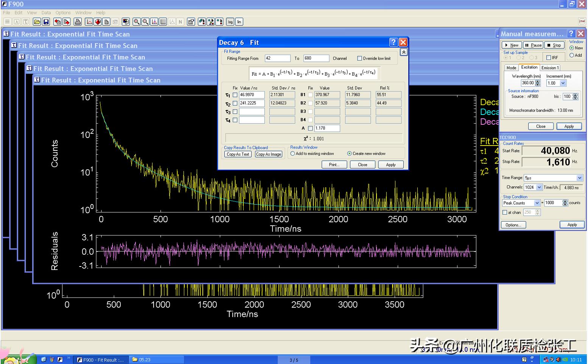Open the Time Range dropdown
Viewport: 588px width, 364px height.
point(579,178)
